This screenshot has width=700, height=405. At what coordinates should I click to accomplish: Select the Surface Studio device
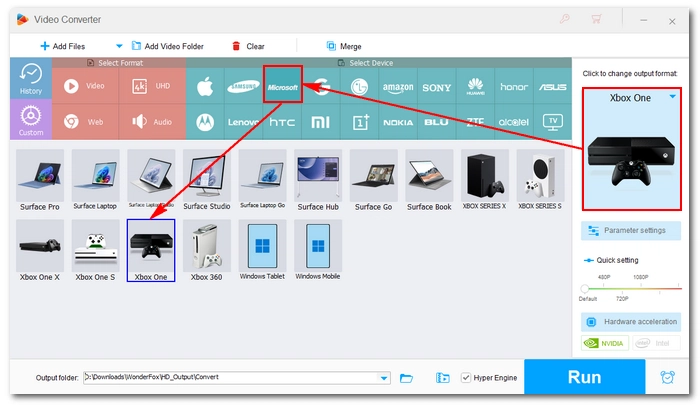point(207,180)
